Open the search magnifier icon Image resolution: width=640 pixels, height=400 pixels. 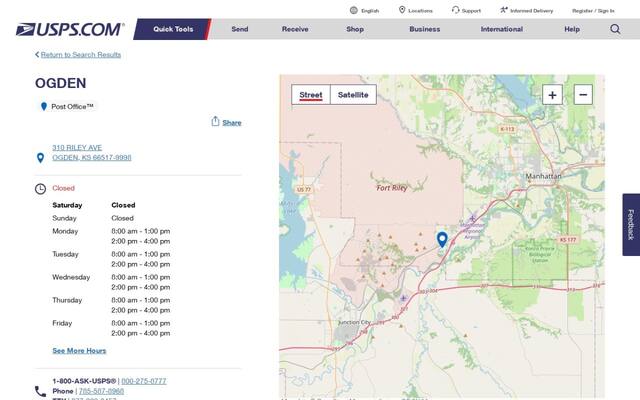coord(615,29)
